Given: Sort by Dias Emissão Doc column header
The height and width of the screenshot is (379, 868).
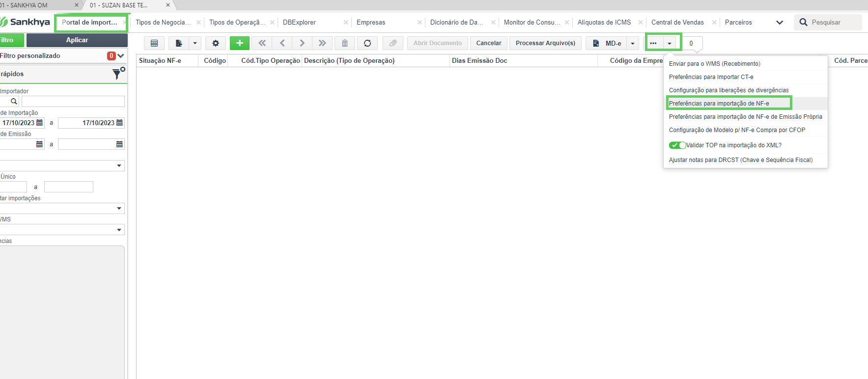Looking at the screenshot, I should click(x=479, y=61).
